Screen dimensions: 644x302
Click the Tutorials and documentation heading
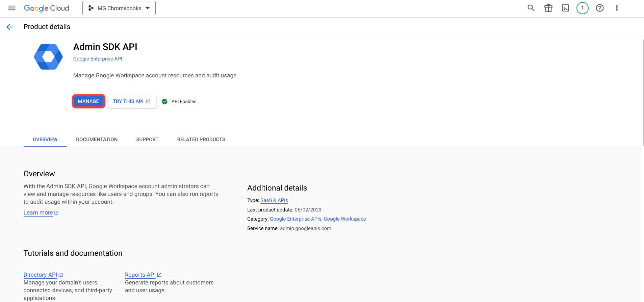[x=73, y=253]
